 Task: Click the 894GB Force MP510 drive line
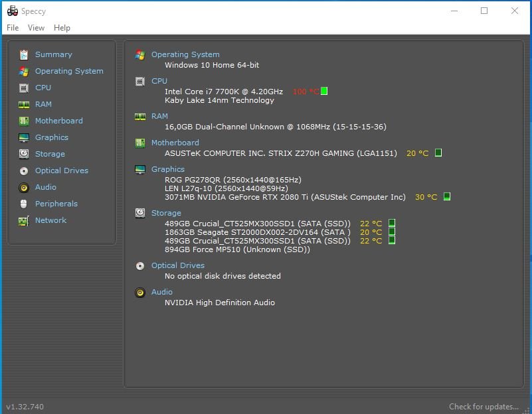[x=237, y=249]
